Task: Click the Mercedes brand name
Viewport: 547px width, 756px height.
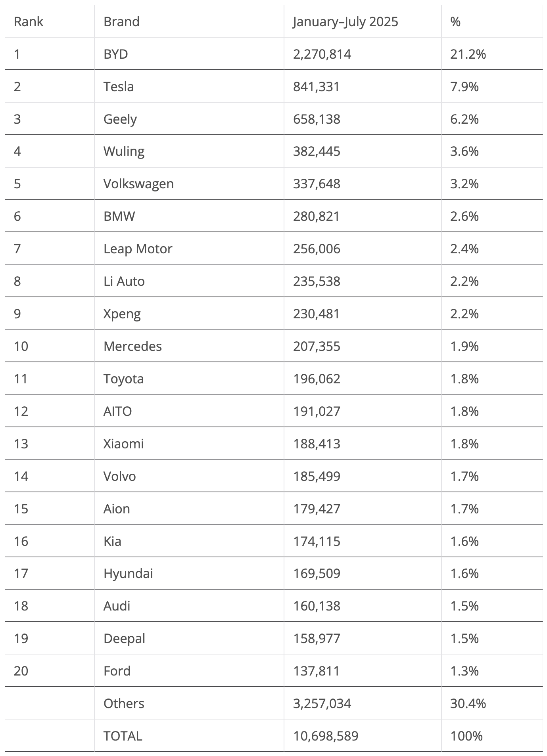Action: (x=132, y=346)
